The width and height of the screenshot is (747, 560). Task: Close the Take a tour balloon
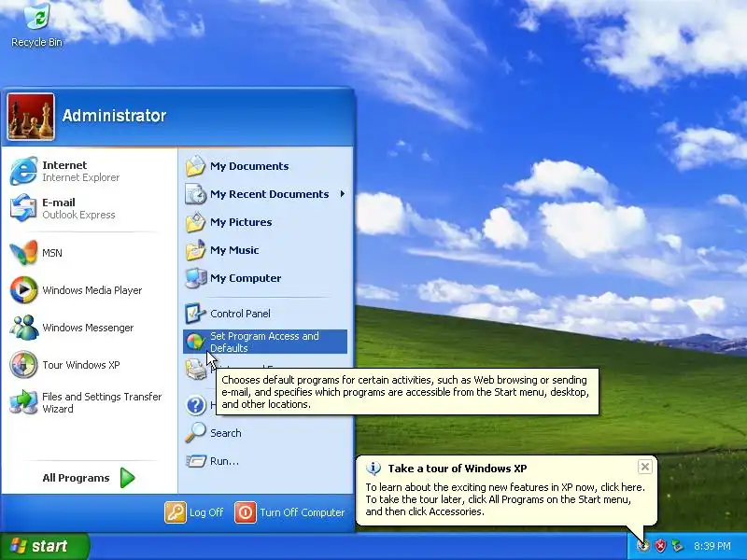[x=644, y=468]
